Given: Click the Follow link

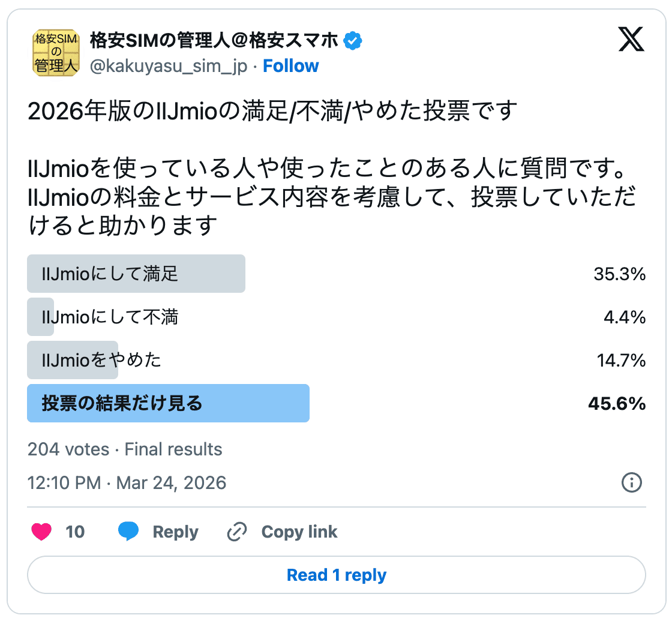Looking at the screenshot, I should coord(291,66).
